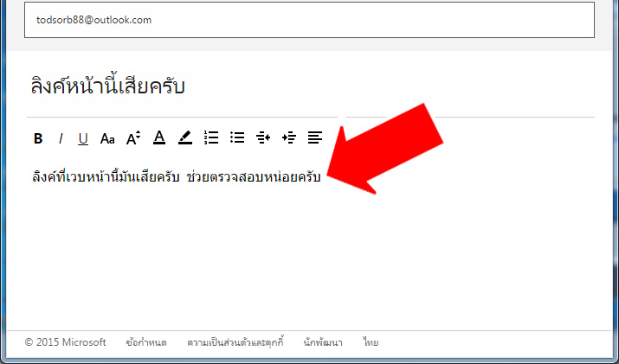Open the ความเป็นส่วนตัวและคุกกี้ privacy link
The height and width of the screenshot is (364, 619).
coord(235,342)
